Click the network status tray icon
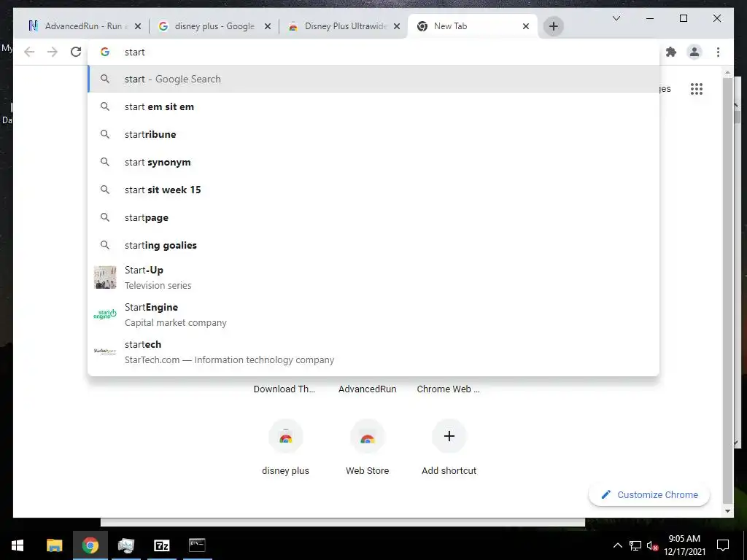Viewport: 747px width, 560px height. (x=635, y=545)
